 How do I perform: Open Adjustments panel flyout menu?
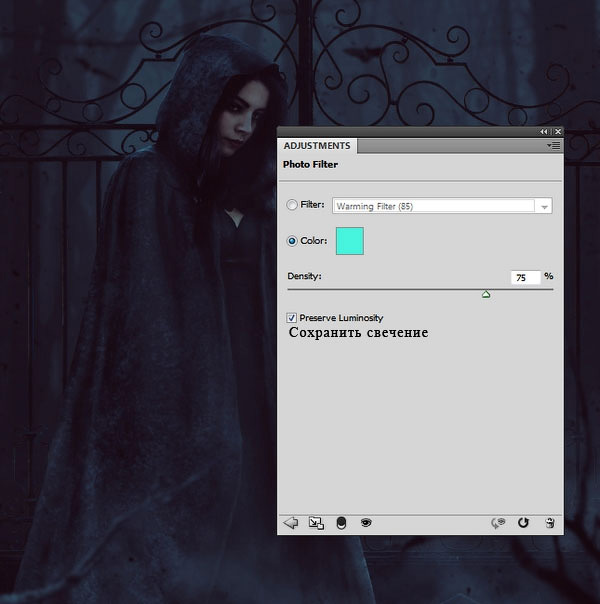553,146
